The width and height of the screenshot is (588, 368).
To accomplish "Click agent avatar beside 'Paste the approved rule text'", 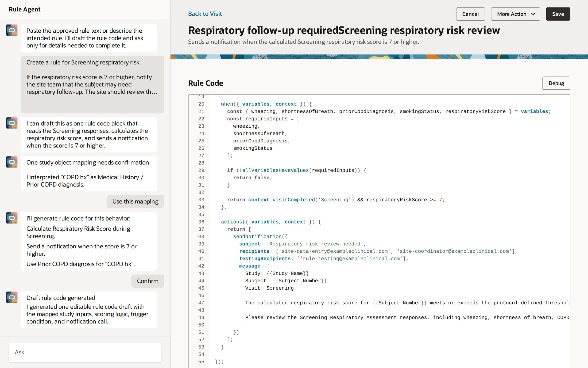I will pos(12,30).
